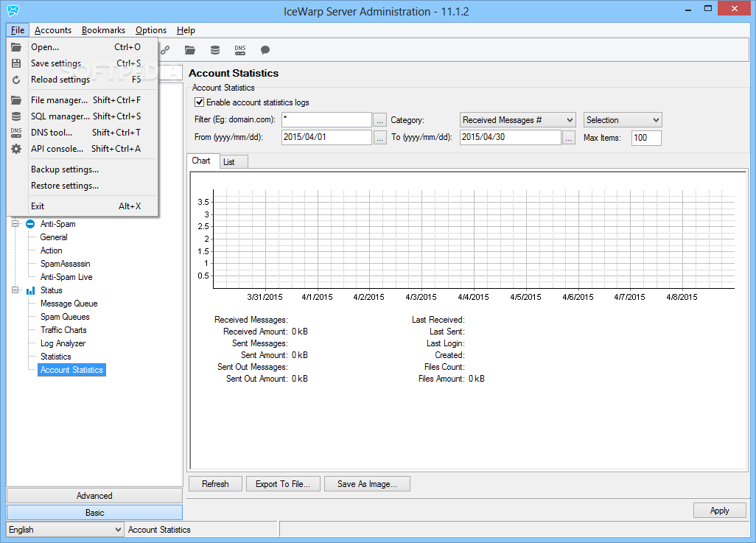Click the Max Items input field

tap(646, 138)
